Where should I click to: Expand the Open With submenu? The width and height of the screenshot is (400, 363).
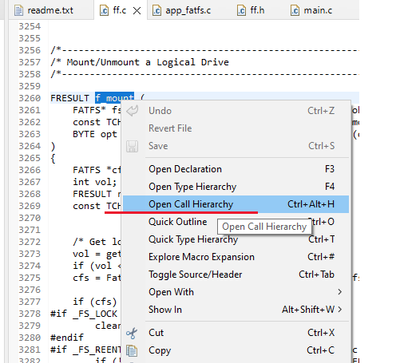click(x=236, y=292)
